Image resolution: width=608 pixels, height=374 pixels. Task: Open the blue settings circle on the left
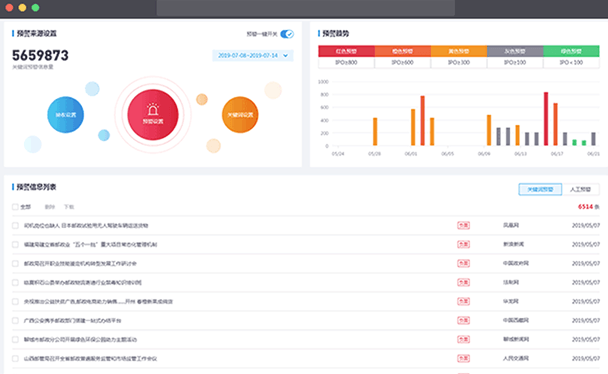[x=66, y=115]
